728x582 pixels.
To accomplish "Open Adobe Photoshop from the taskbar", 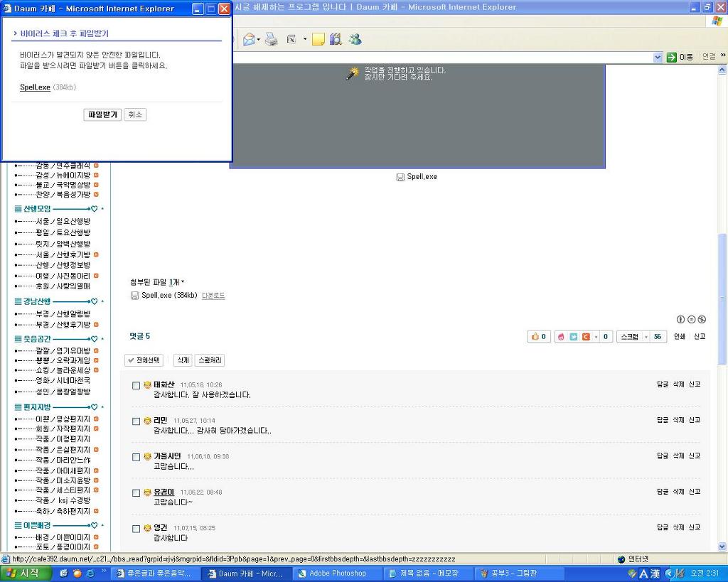I will [331, 573].
